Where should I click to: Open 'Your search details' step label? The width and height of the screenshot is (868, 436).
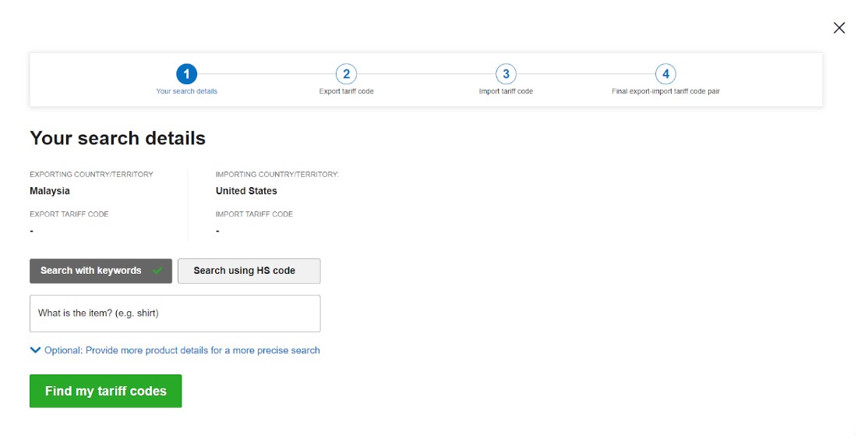coord(186,91)
